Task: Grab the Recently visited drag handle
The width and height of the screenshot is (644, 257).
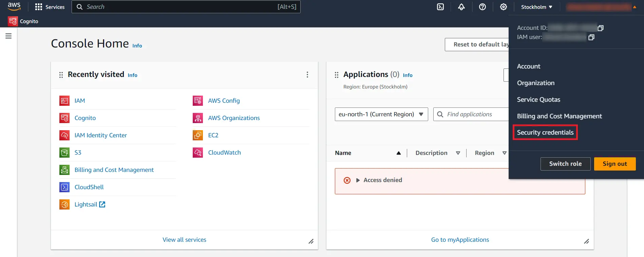Action: [61, 75]
